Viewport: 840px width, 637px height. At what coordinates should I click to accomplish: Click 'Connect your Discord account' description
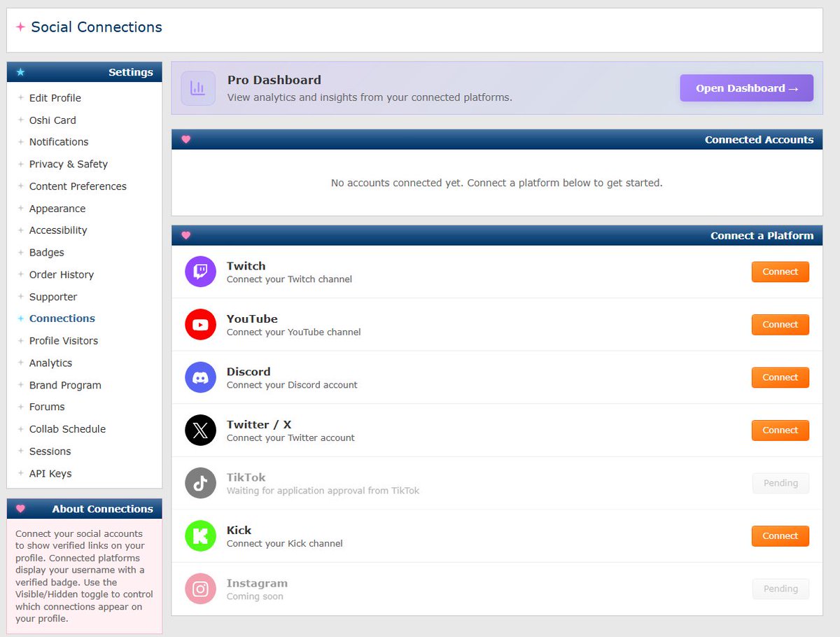pos(292,385)
